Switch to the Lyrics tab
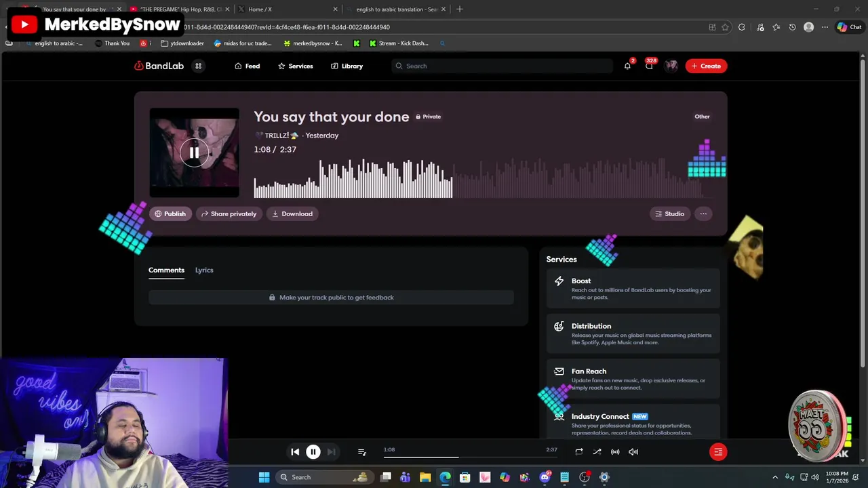 pos(204,270)
